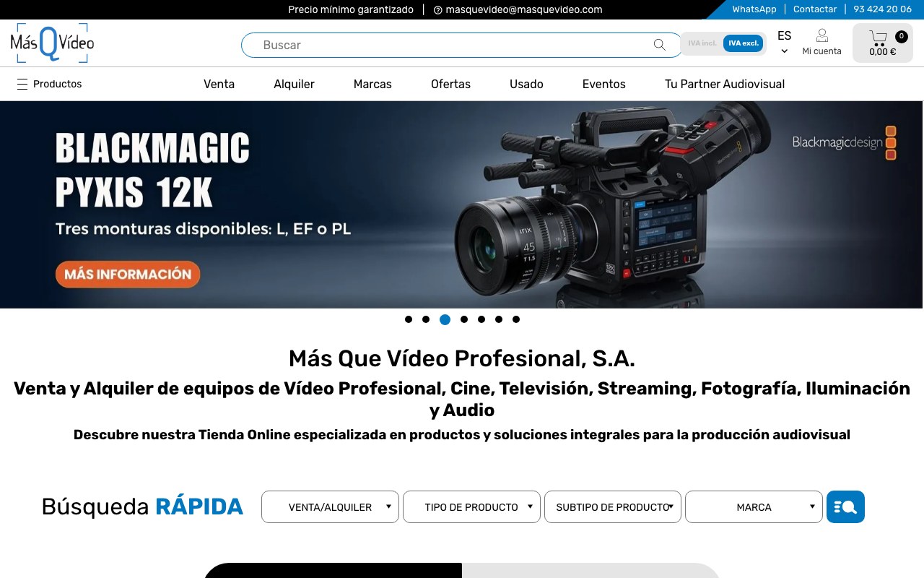Viewport: 924px width, 578px height.
Task: Click the search magnifier icon
Action: [x=659, y=45]
